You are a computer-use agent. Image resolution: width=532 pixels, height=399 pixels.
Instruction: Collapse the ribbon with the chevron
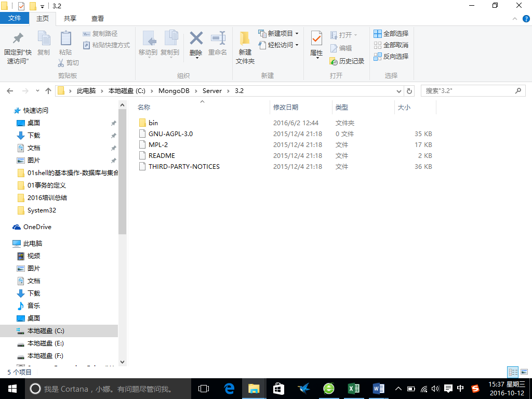click(x=515, y=19)
